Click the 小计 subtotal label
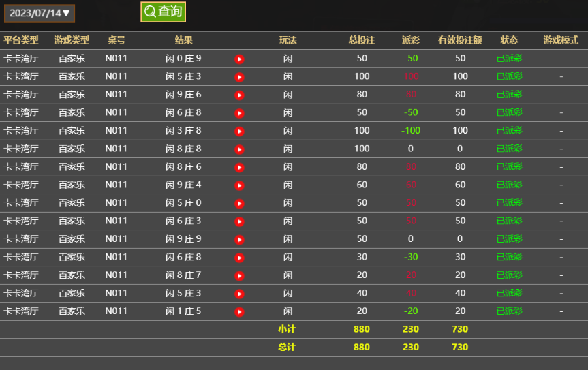588x370 pixels. [287, 329]
